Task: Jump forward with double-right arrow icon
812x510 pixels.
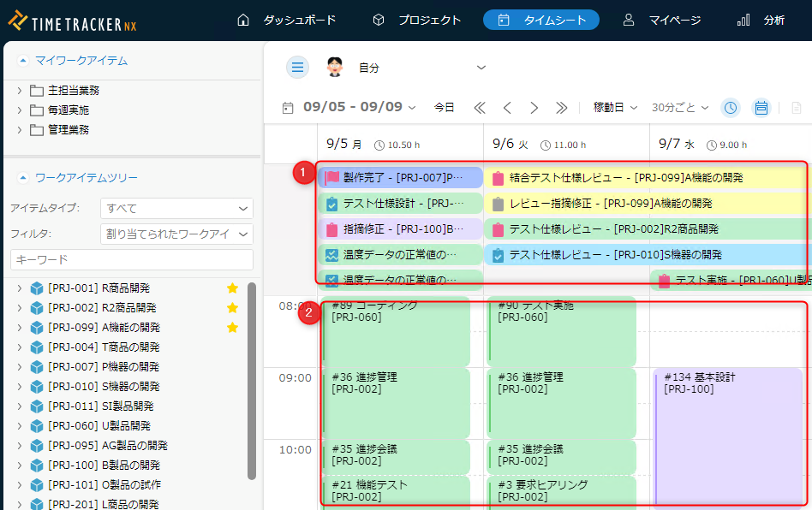Action: click(562, 108)
